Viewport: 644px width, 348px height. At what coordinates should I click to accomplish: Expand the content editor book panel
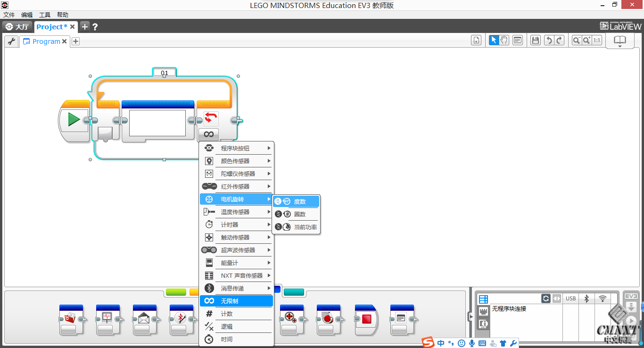619,41
